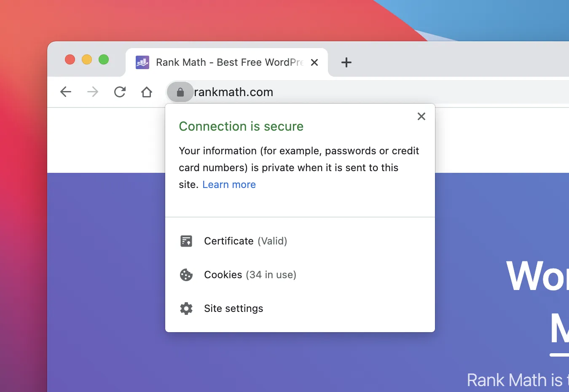Close the Rank Math tab
This screenshot has height=392, width=569.
(314, 62)
